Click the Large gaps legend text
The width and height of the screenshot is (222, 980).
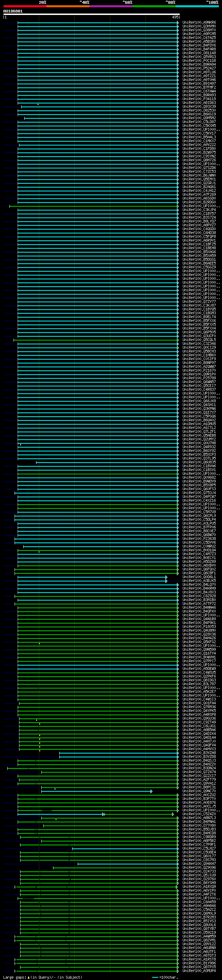tap(43, 977)
